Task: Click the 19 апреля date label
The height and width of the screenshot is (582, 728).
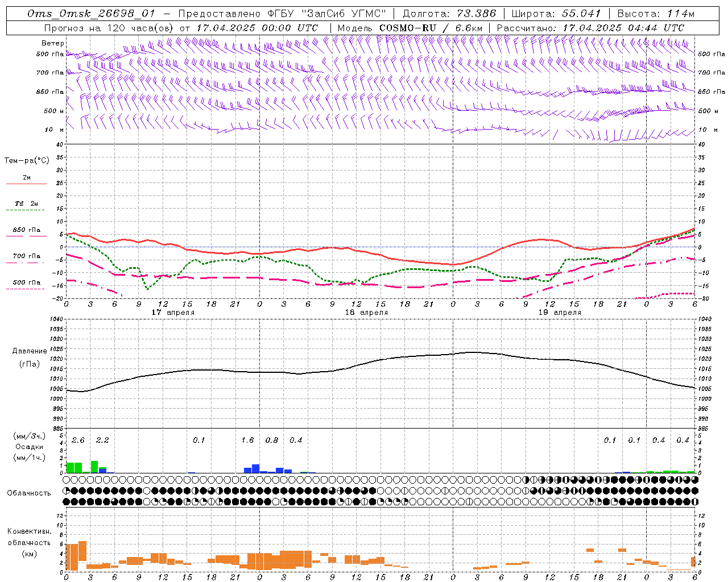Action: coord(560,313)
